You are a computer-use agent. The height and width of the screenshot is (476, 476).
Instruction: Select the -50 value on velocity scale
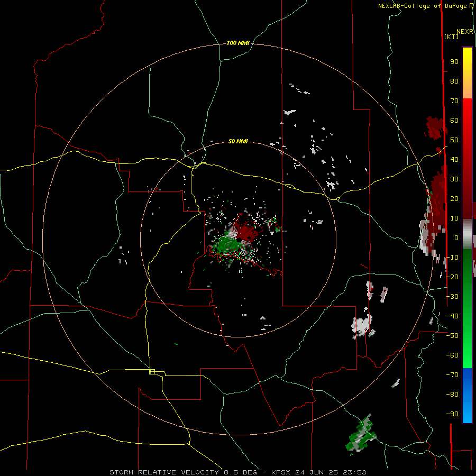pos(452,336)
